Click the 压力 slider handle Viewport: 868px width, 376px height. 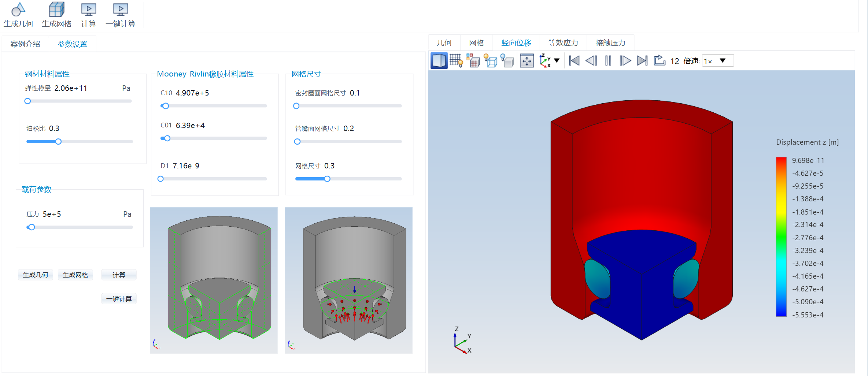coord(32,227)
